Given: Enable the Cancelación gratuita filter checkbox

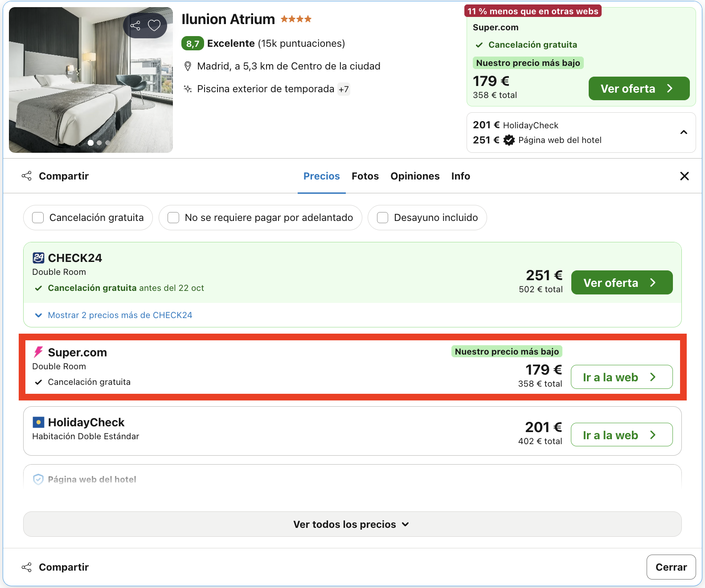Looking at the screenshot, I should pyautogui.click(x=38, y=217).
